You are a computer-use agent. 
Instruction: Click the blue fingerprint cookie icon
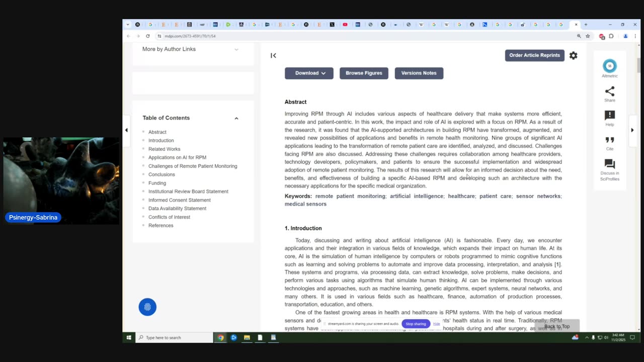[x=147, y=307]
